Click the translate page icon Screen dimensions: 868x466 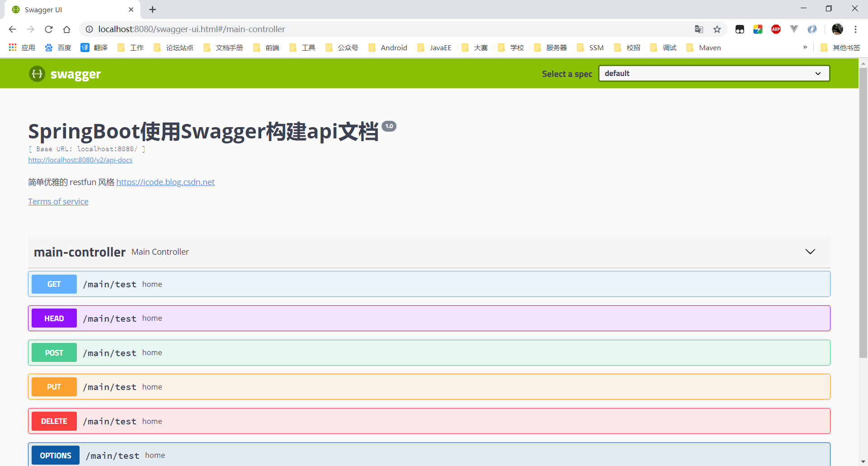click(699, 29)
